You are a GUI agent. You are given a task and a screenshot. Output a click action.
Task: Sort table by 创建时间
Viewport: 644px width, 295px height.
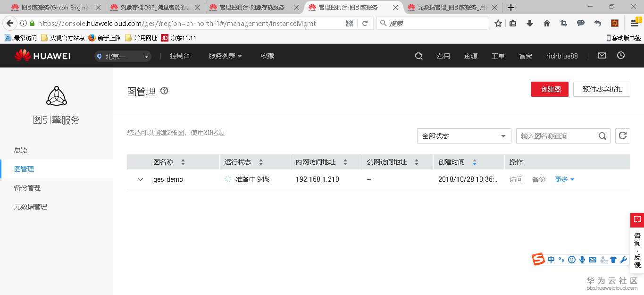pyautogui.click(x=475, y=162)
